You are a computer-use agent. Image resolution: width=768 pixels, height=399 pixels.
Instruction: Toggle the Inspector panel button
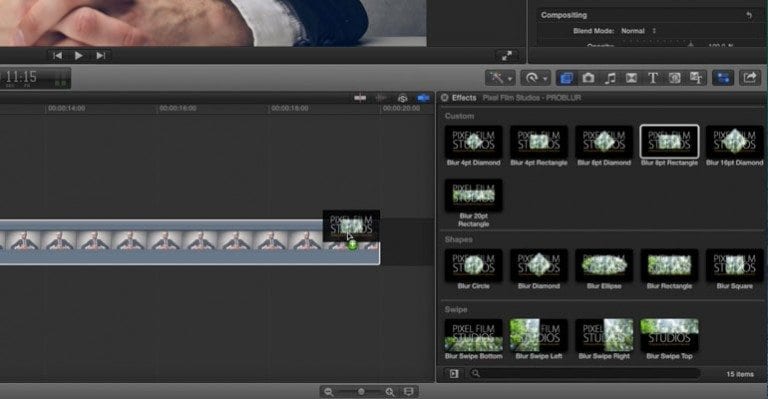pyautogui.click(x=722, y=78)
